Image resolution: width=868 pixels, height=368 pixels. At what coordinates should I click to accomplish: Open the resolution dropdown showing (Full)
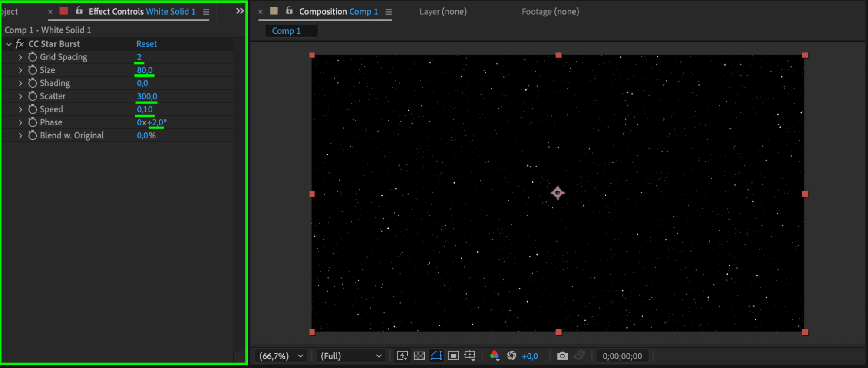pos(350,356)
